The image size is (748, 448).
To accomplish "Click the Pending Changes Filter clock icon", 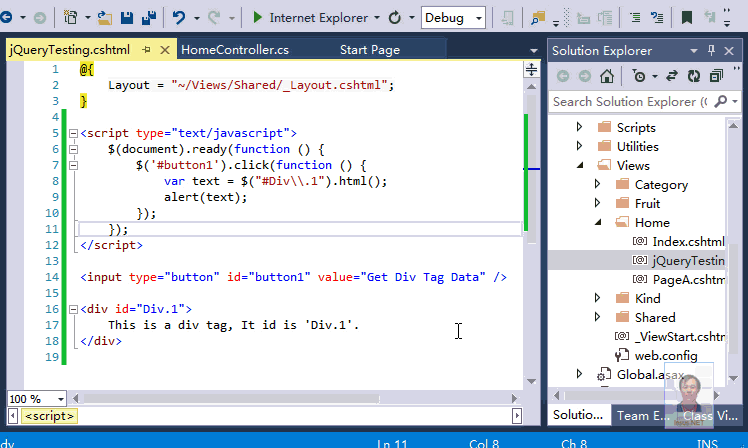I will point(639,76).
